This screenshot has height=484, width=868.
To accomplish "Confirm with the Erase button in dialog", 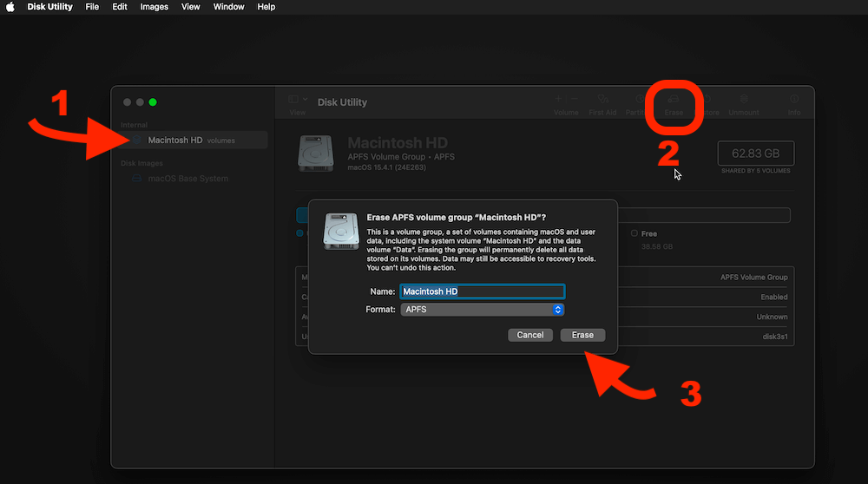I will pyautogui.click(x=582, y=335).
